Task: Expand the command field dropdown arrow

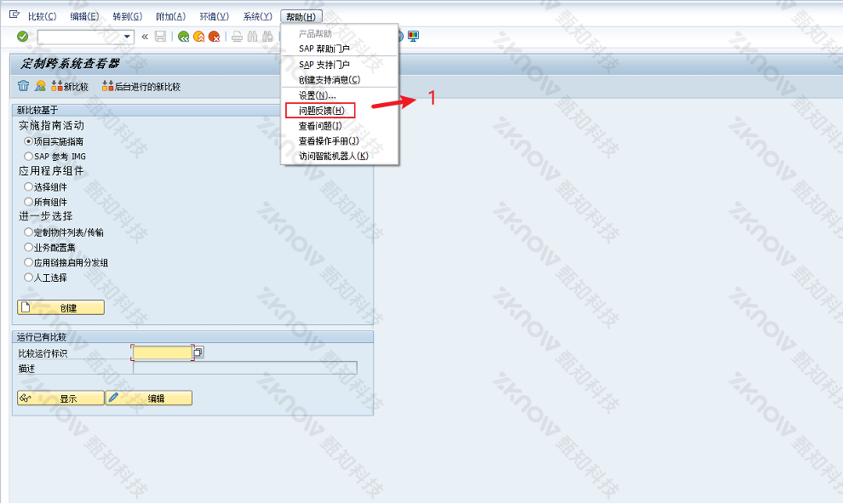Action: tap(128, 37)
